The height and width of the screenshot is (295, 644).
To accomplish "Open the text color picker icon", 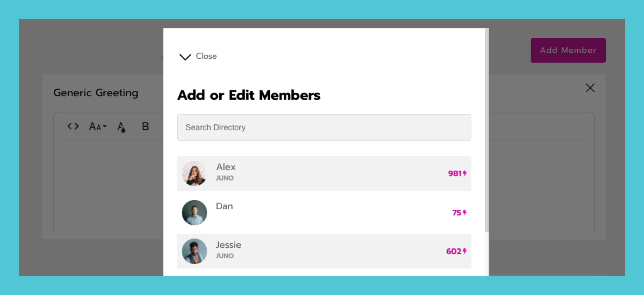I will [x=121, y=127].
